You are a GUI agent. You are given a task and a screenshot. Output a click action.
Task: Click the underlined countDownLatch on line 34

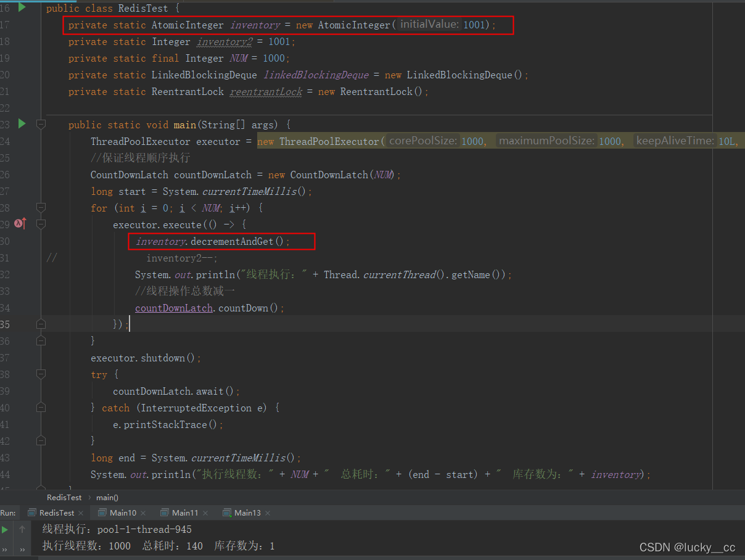[x=174, y=308]
